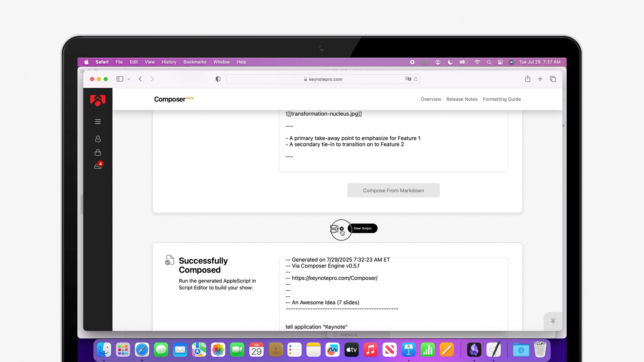Click the Share icon in Safari toolbar
Viewport: 644px width, 362px height.
[x=528, y=79]
